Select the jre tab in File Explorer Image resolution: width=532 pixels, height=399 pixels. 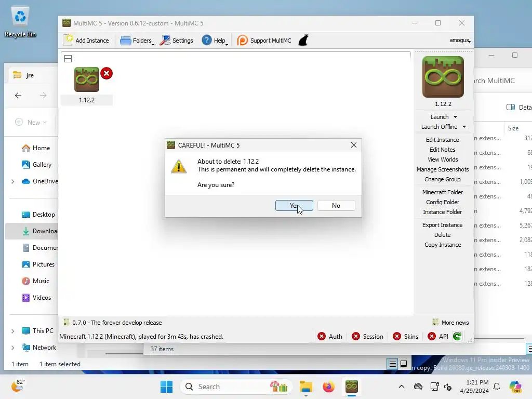(31, 75)
